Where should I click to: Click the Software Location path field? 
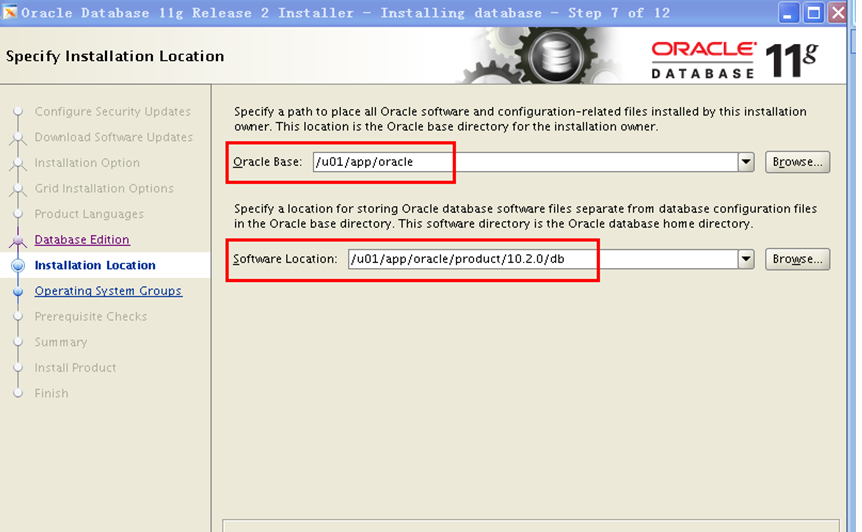pyautogui.click(x=543, y=259)
